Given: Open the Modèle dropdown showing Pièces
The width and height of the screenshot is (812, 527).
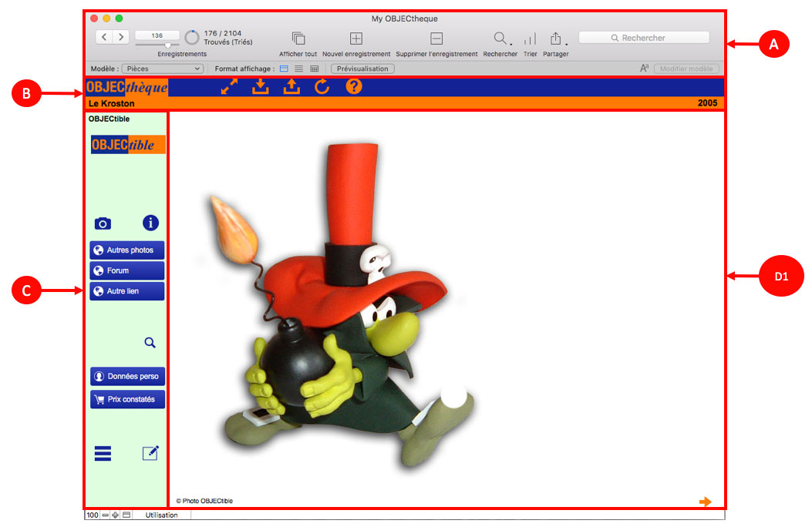Looking at the screenshot, I should pyautogui.click(x=162, y=69).
